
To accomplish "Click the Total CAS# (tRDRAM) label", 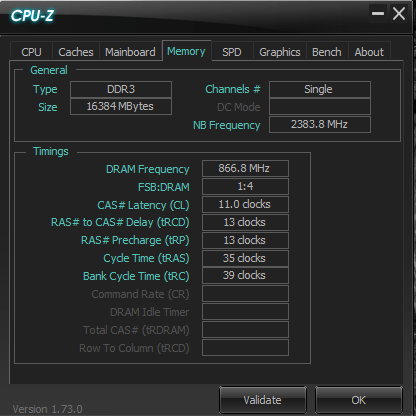I will pyautogui.click(x=136, y=330).
